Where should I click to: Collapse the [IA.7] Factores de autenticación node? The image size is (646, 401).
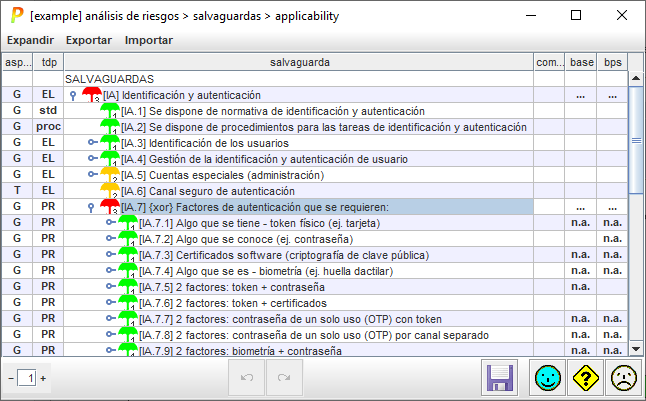click(91, 207)
